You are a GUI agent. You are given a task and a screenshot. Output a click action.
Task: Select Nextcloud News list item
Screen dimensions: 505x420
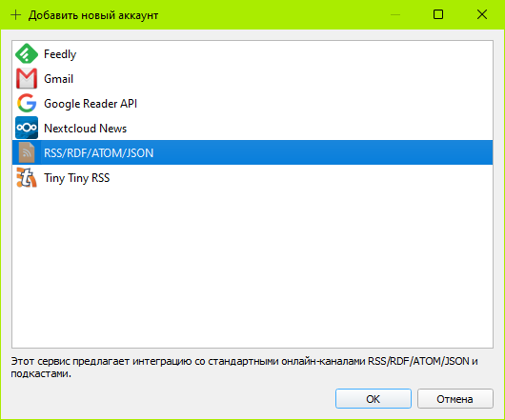point(252,128)
